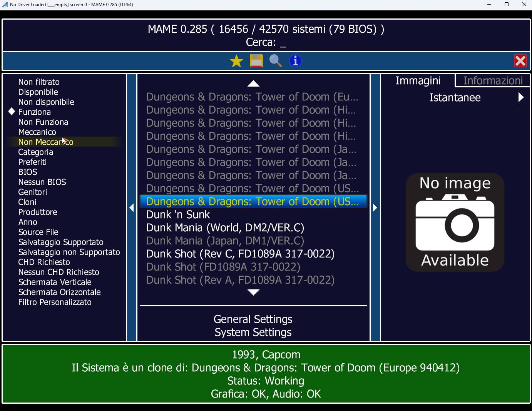
Task: Select the Funziona filter
Action: [x=34, y=112]
